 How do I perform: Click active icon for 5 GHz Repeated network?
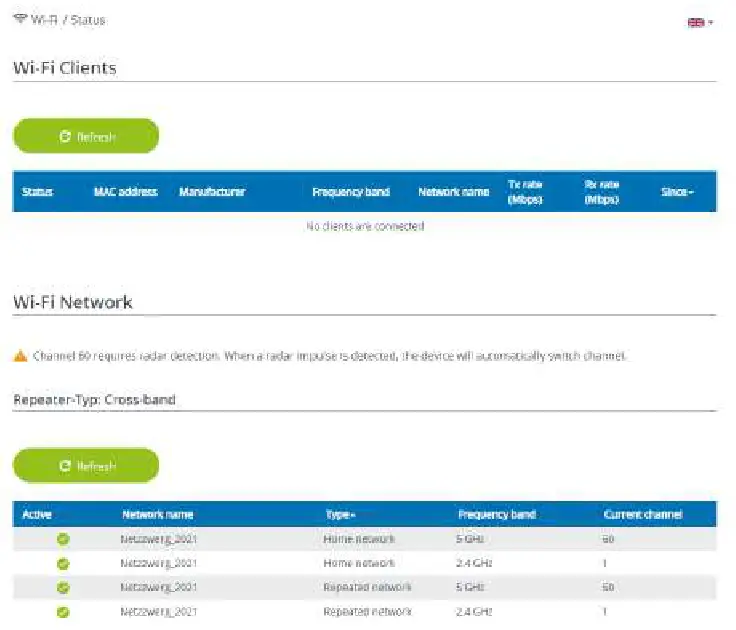click(63, 587)
